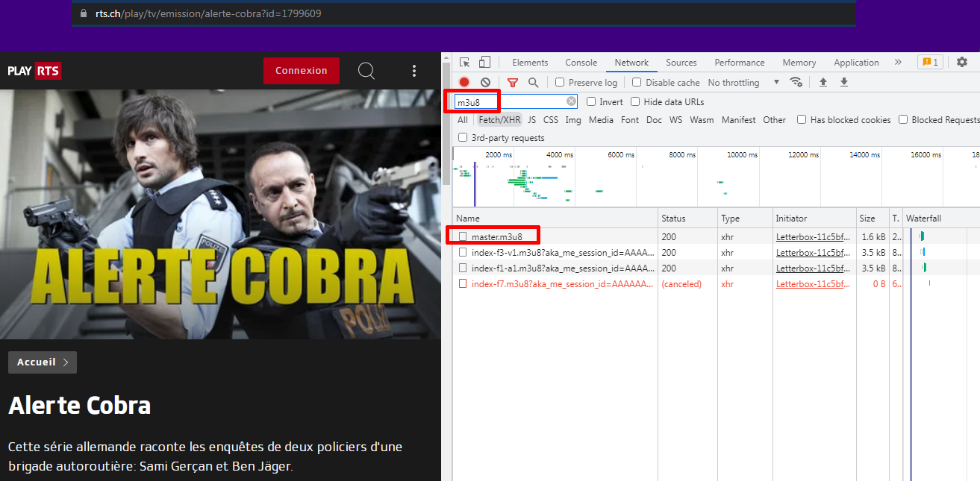Tick the Invert checkbox

(x=591, y=102)
